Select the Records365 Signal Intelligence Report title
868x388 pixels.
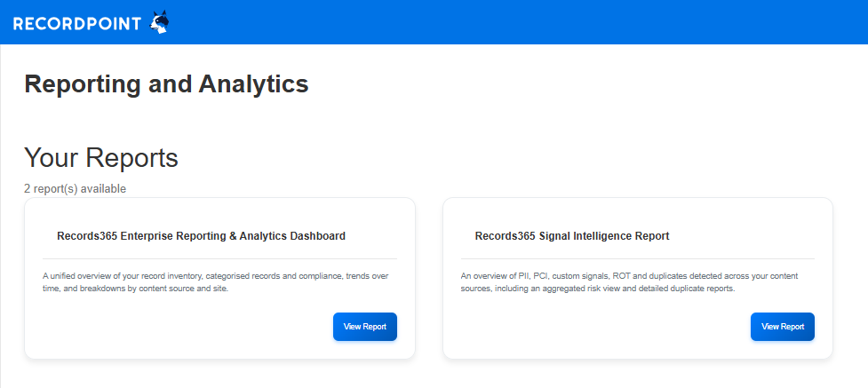coord(572,236)
